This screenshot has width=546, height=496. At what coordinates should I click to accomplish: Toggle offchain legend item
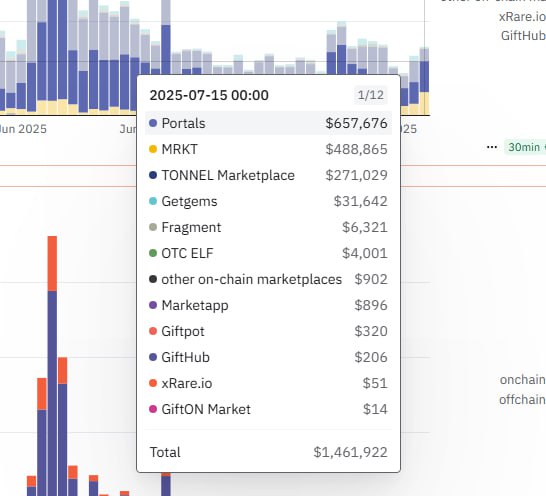coord(522,400)
